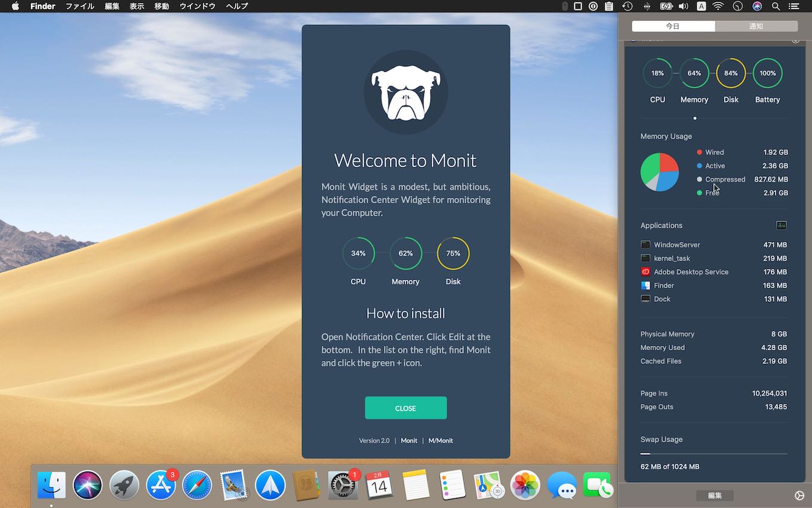Image resolution: width=812 pixels, height=508 pixels.
Task: Click input source A icon in menu bar
Action: [x=702, y=6]
